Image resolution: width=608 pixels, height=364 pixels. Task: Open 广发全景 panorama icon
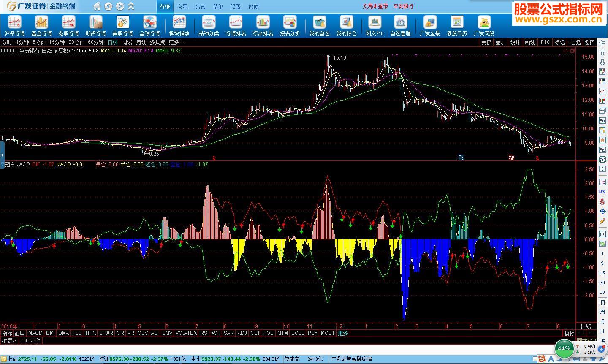pyautogui.click(x=430, y=26)
